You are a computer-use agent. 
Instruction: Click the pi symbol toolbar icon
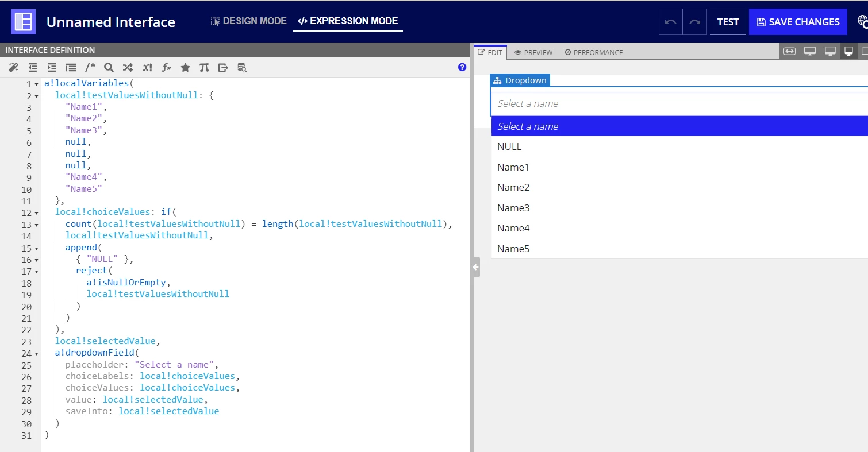[204, 68]
